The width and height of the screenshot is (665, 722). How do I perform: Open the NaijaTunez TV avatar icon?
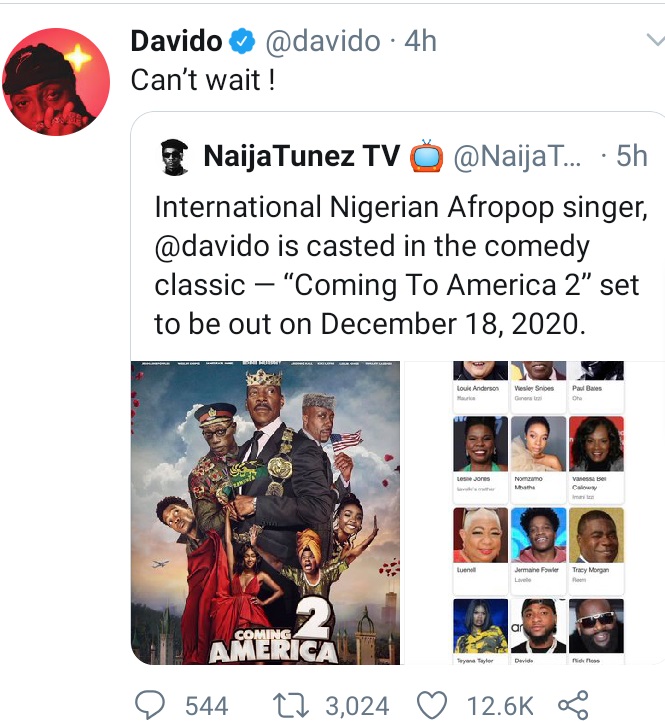pos(174,156)
